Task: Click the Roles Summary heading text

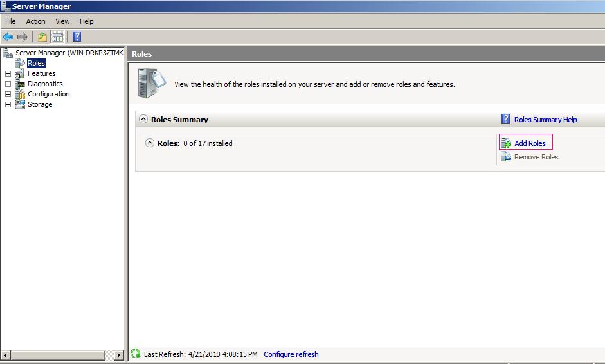Action: pos(179,120)
